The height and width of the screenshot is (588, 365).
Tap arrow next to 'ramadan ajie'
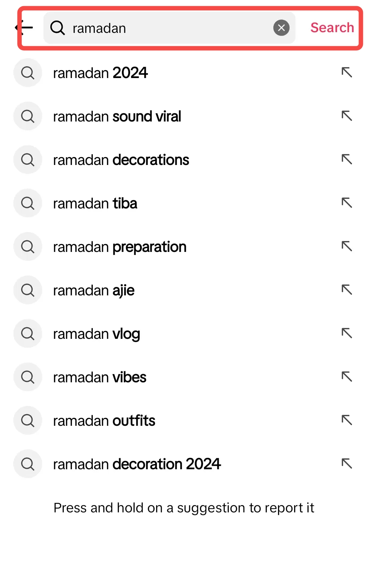click(347, 290)
